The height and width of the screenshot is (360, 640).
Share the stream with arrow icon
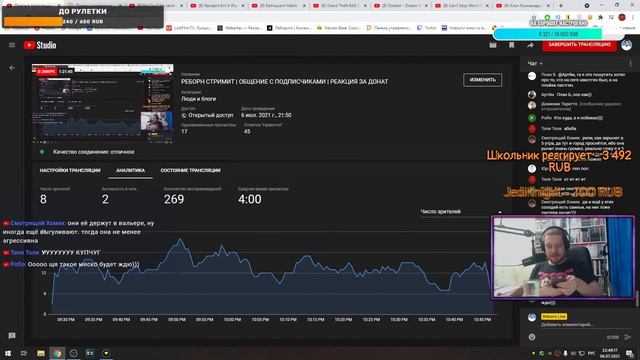tap(530, 45)
